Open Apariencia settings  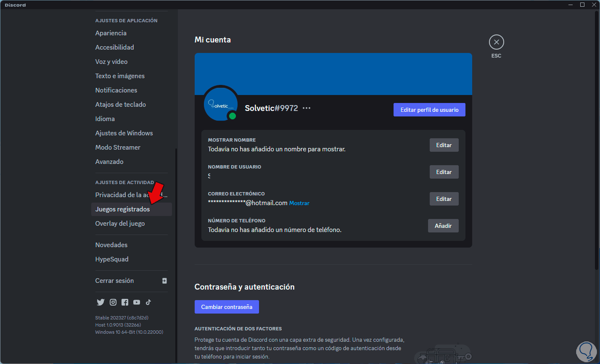click(132, 33)
